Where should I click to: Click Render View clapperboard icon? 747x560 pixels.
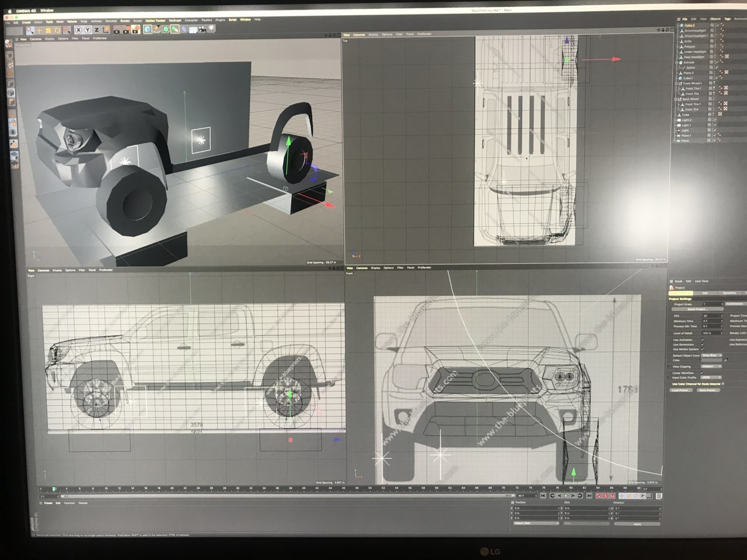click(x=117, y=30)
